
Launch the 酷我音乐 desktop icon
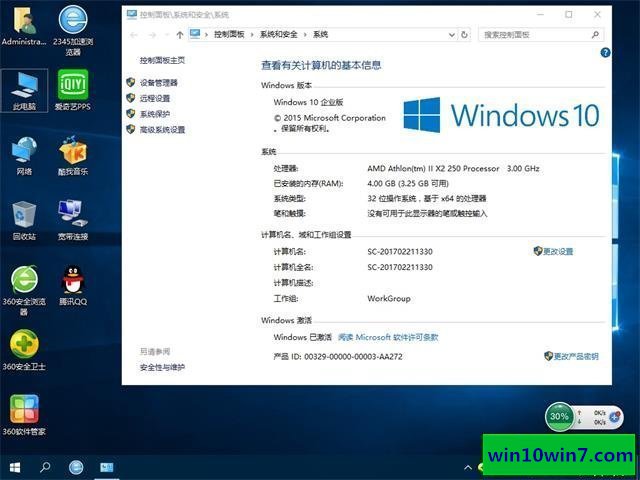pos(73,156)
